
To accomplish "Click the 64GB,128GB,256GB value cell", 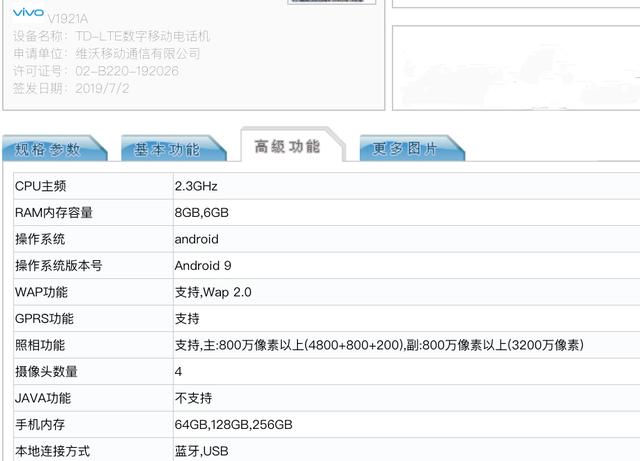I will pyautogui.click(x=407, y=425).
